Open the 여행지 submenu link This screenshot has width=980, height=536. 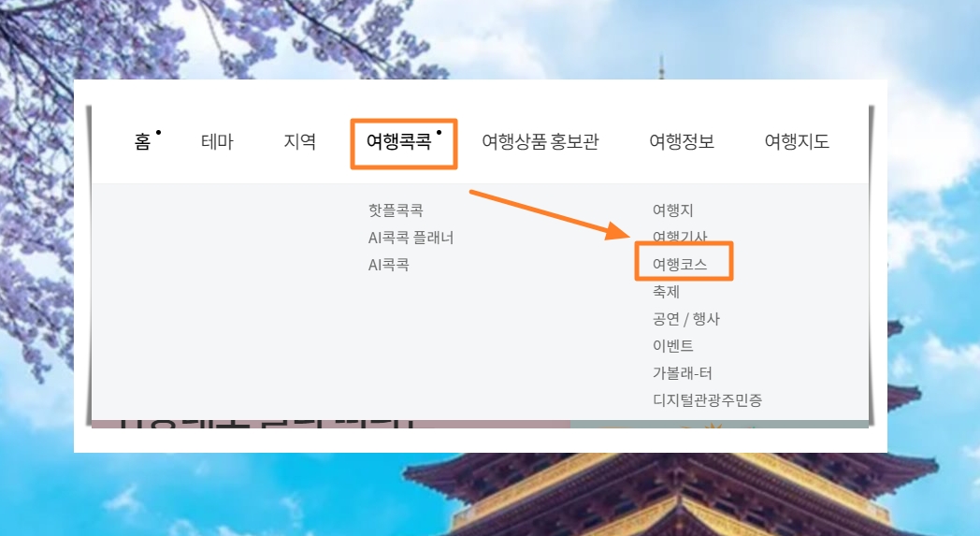click(x=672, y=210)
